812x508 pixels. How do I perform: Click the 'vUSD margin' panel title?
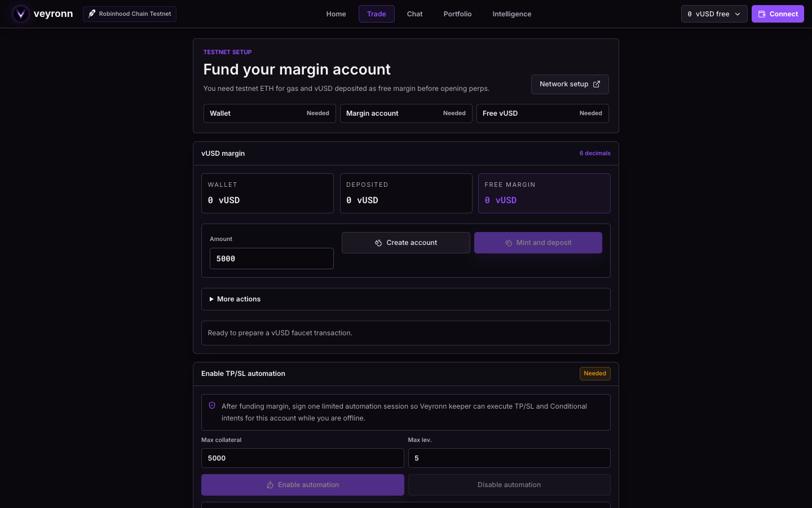223,154
